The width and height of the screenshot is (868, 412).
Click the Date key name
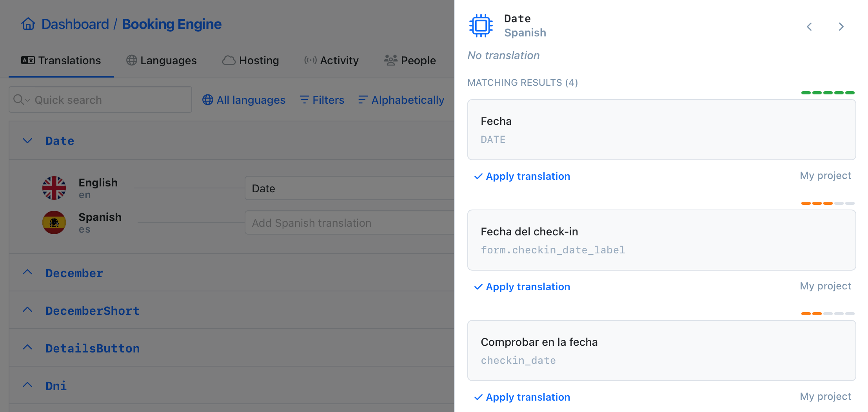click(60, 141)
